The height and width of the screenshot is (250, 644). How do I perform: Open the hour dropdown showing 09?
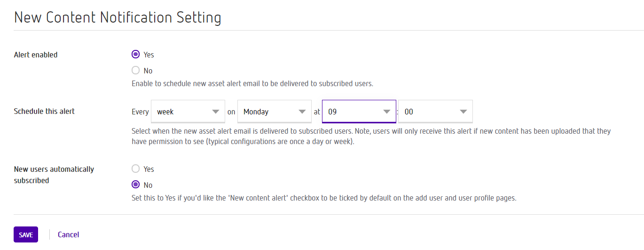[359, 112]
